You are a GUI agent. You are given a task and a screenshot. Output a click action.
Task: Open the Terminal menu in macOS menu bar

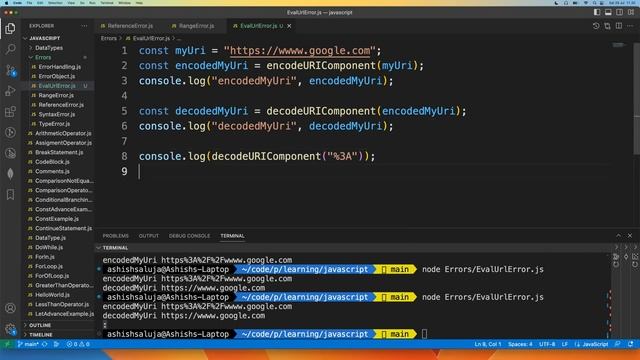click(107, 3)
